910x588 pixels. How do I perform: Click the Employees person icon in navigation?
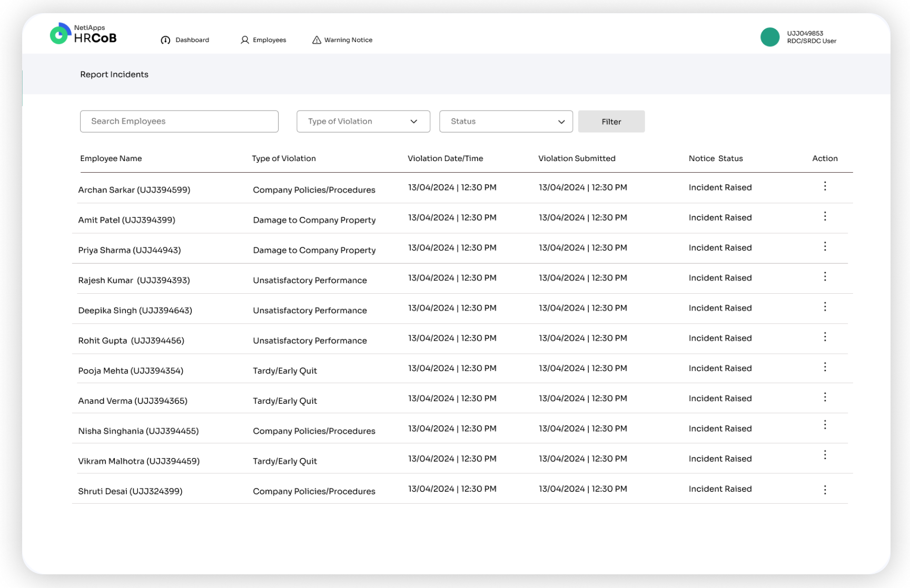pos(243,39)
